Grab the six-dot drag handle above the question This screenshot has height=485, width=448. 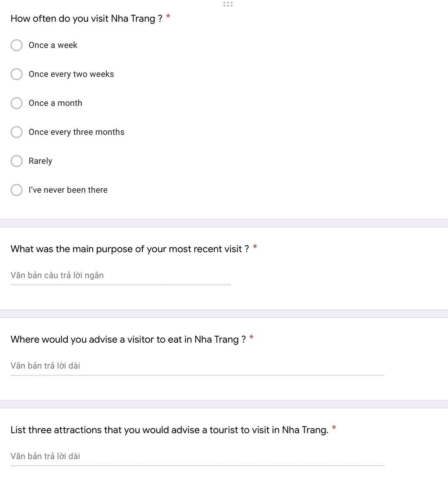227,4
